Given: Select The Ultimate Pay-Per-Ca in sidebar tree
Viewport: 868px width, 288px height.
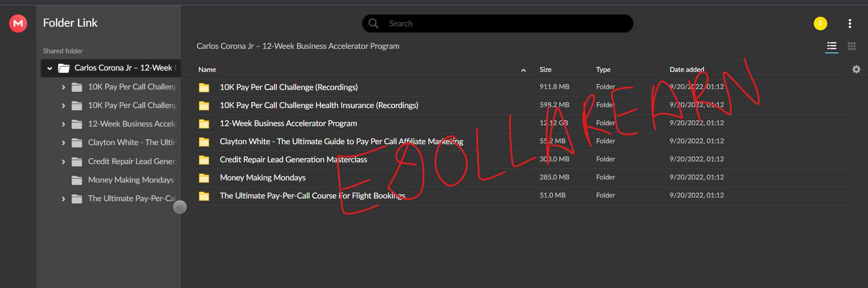Looking at the screenshot, I should [132, 198].
